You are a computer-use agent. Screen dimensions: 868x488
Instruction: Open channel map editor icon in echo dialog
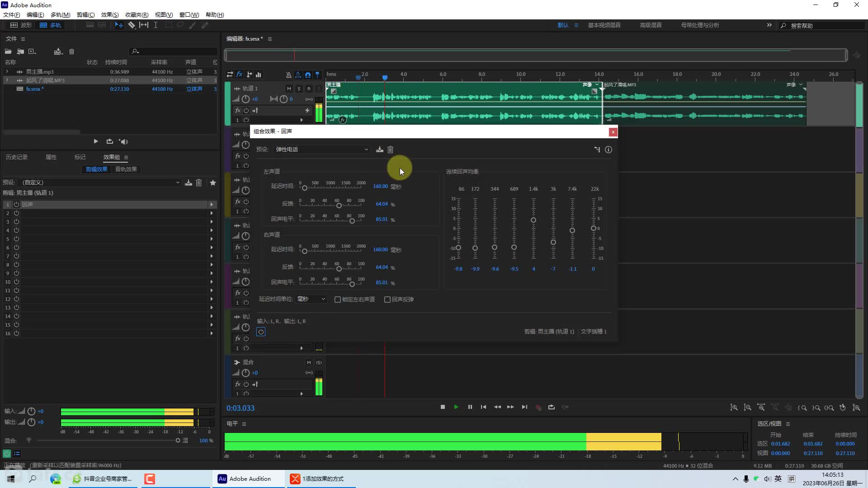point(597,150)
